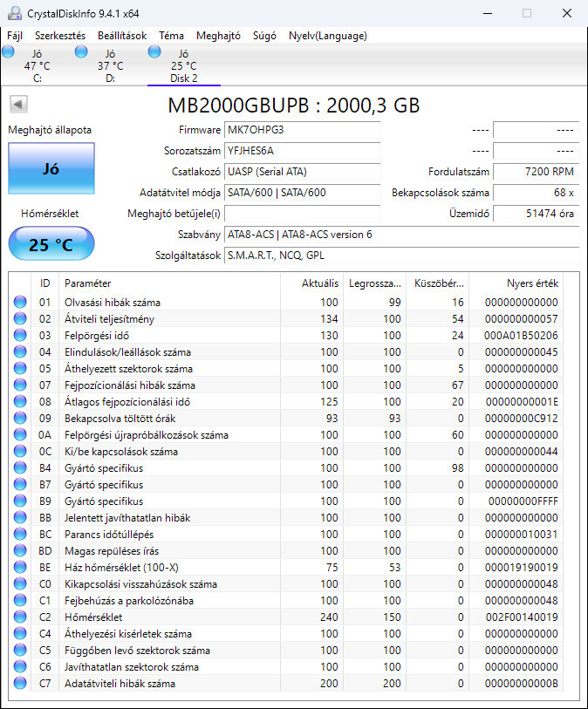Image resolution: width=588 pixels, height=709 pixels.
Task: Select the Disk 2 drive tab
Action: (183, 65)
